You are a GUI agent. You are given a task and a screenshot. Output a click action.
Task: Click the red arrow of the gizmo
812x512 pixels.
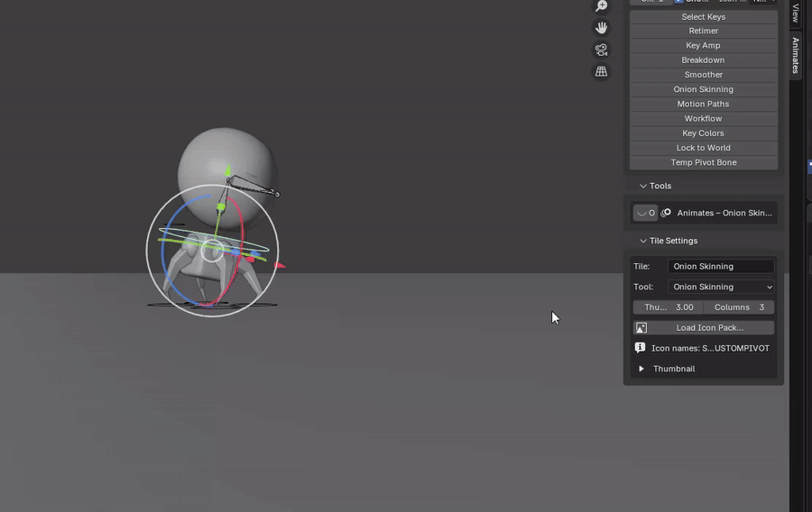pos(280,265)
